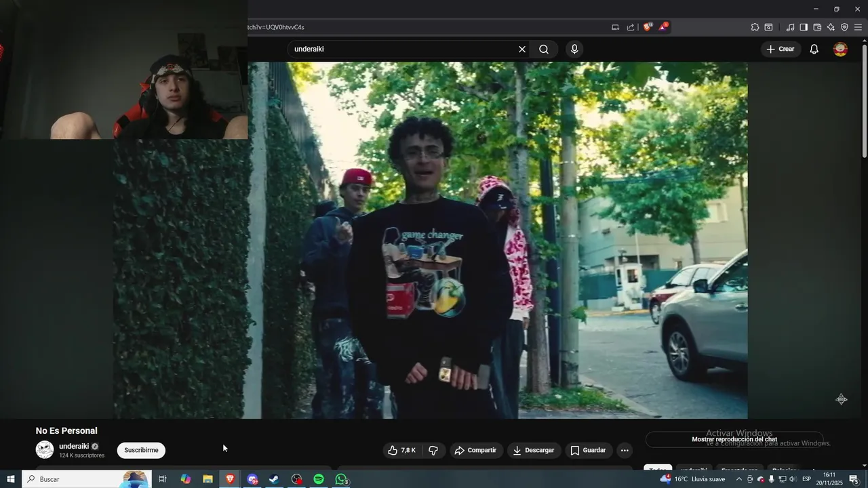Screen dimensions: 868x488
Task: Open the underaiki channel name link
Action: tap(74, 447)
